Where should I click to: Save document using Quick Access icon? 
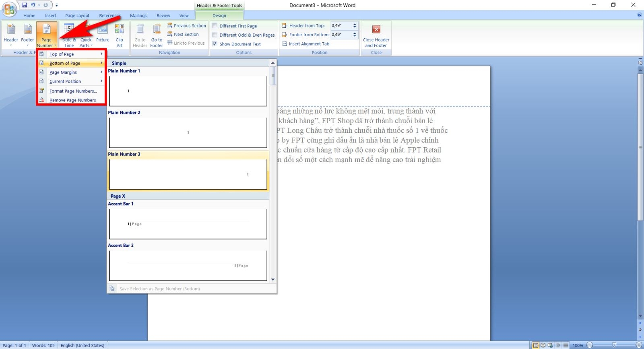coord(25,5)
